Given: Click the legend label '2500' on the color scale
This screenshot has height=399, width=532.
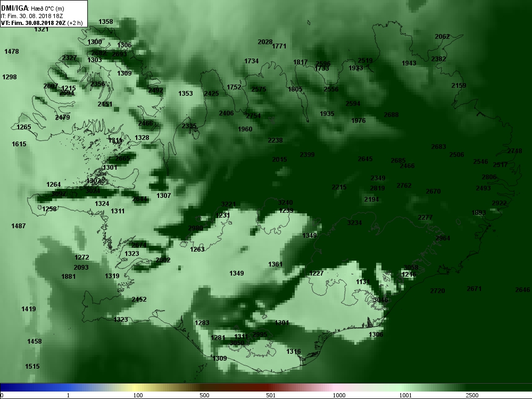Looking at the screenshot, I should click(472, 395).
